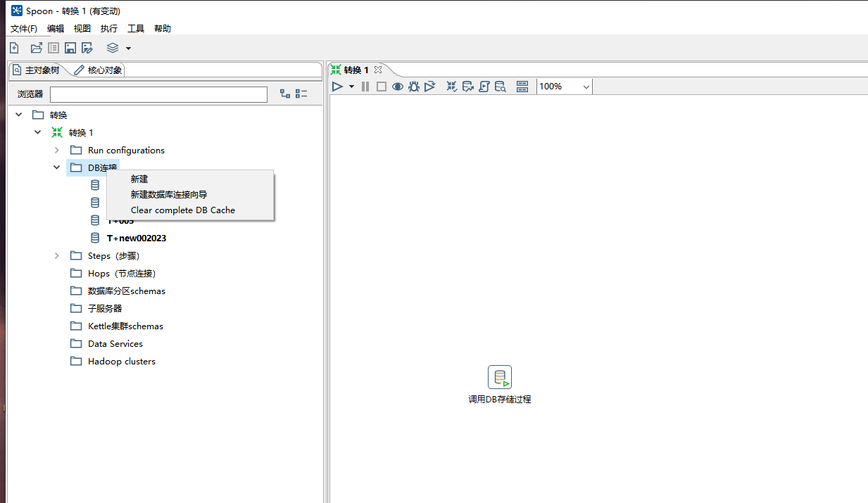Click the save file icon
Image resolution: width=868 pixels, height=503 pixels.
pos(70,48)
